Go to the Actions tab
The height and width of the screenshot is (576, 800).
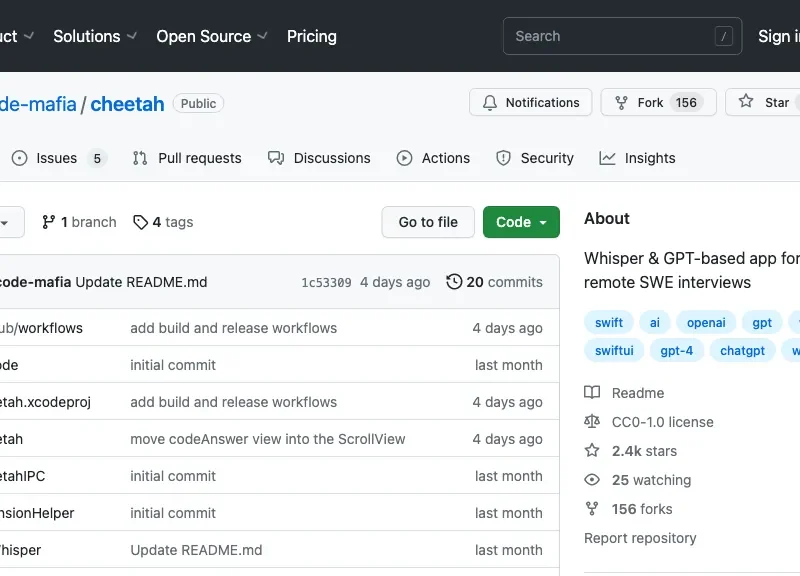[433, 158]
